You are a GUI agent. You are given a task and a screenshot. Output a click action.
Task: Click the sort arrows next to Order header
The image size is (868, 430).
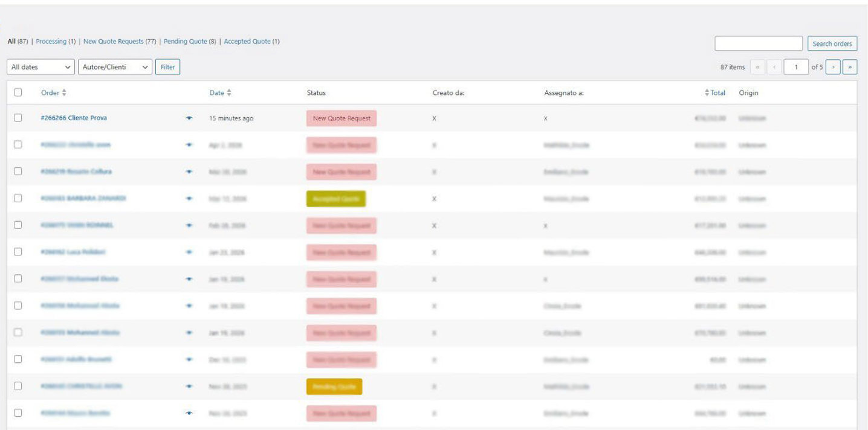point(64,93)
